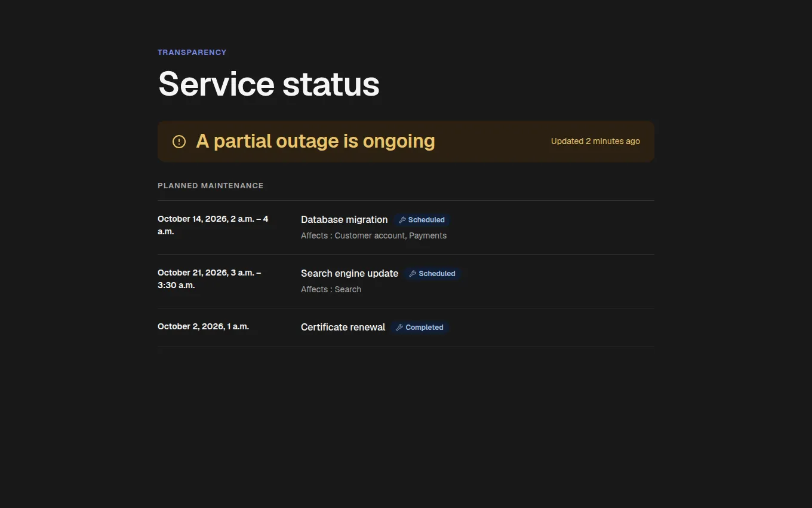
Task: Click the "TRANSPARENCY" label above the title
Action: tap(192, 53)
